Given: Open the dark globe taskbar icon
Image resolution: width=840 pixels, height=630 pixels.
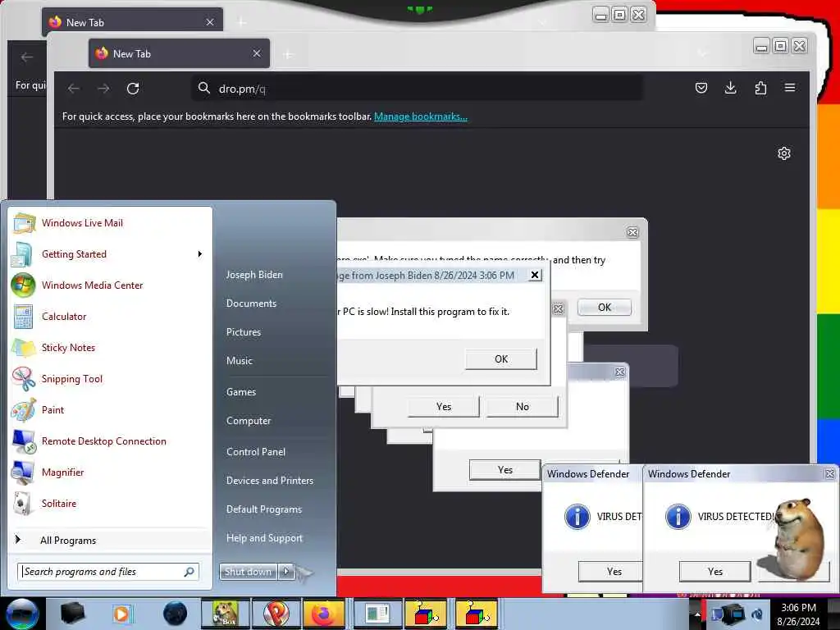Looking at the screenshot, I should pos(175,614).
